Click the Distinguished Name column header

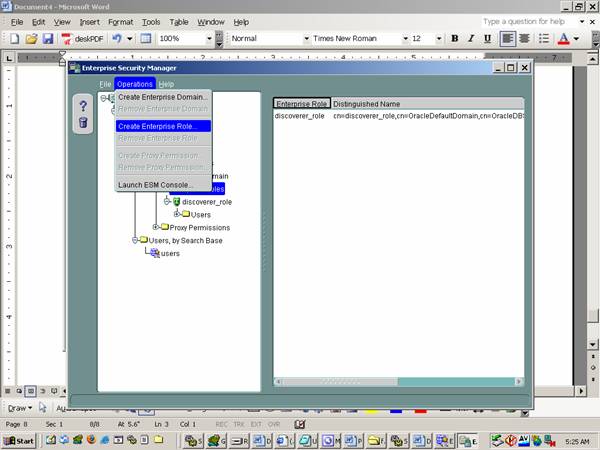click(x=366, y=103)
